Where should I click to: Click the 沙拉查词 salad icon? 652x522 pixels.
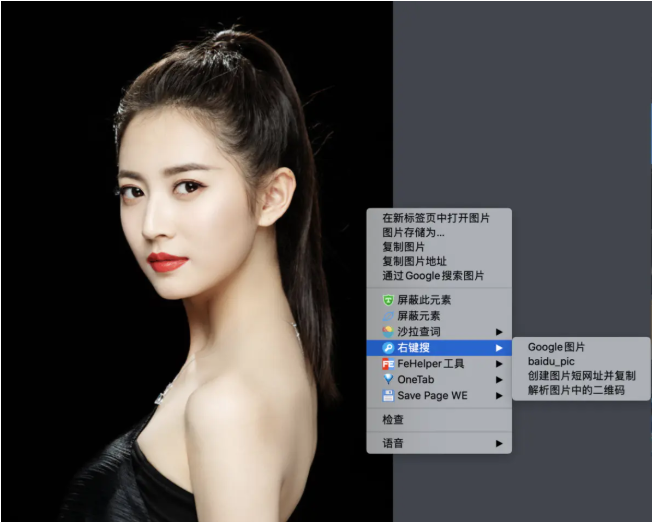[388, 332]
